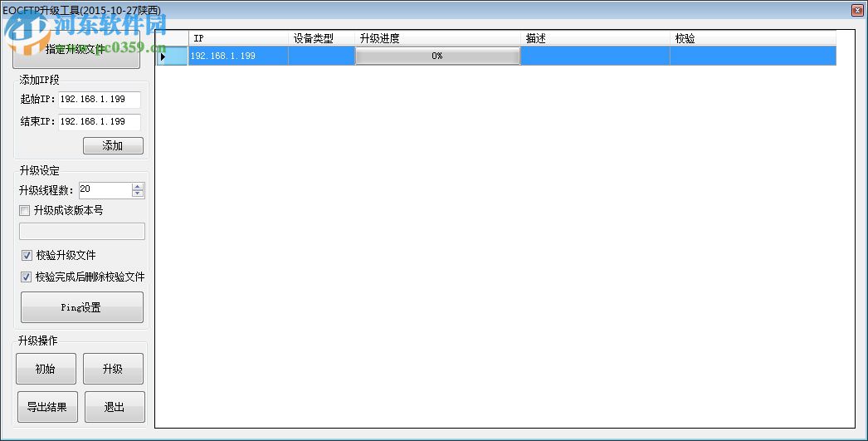Screen dimensions: 868x441
Task: Click the 设备类型 cell of 192.168.1.199 row
Action: [322, 56]
